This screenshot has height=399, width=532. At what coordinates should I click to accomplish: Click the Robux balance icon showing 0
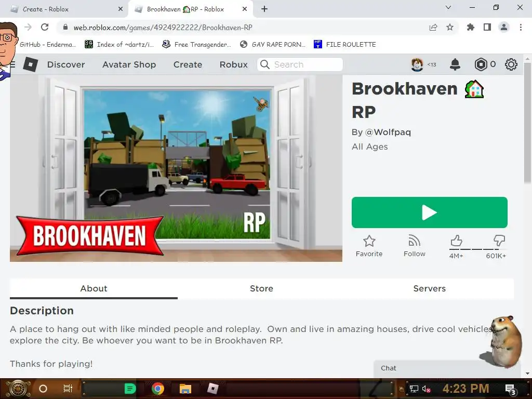click(481, 64)
